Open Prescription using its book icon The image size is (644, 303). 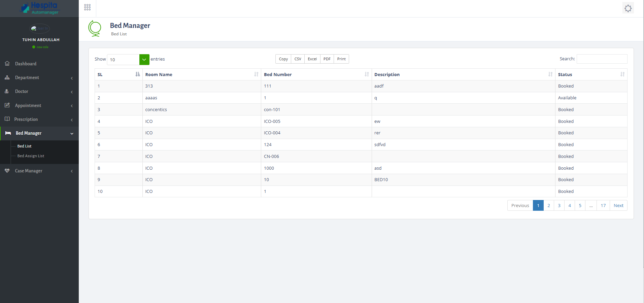point(7,119)
